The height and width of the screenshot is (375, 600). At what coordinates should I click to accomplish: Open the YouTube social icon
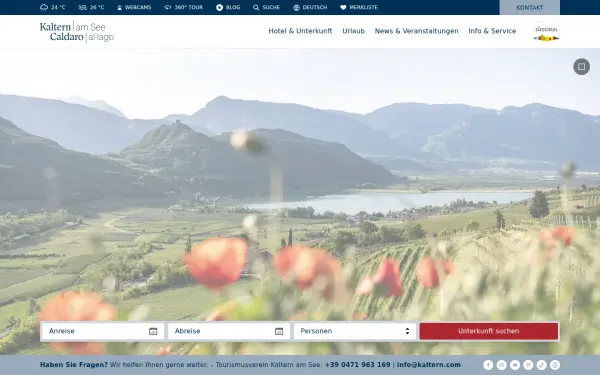click(515, 365)
